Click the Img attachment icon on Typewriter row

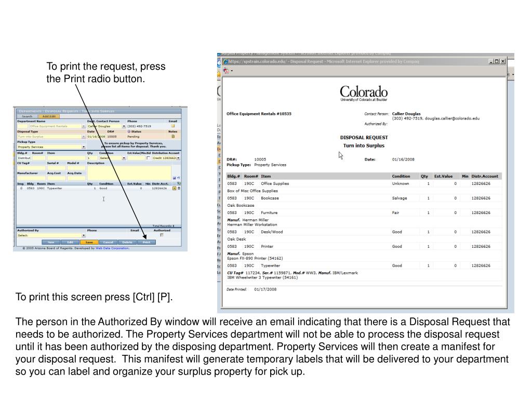(21, 188)
